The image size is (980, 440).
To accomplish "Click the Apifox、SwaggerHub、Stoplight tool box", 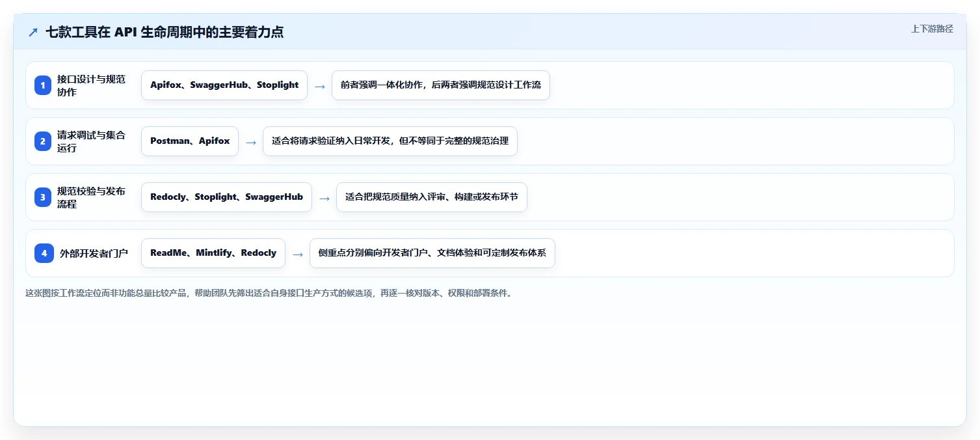I will (224, 85).
